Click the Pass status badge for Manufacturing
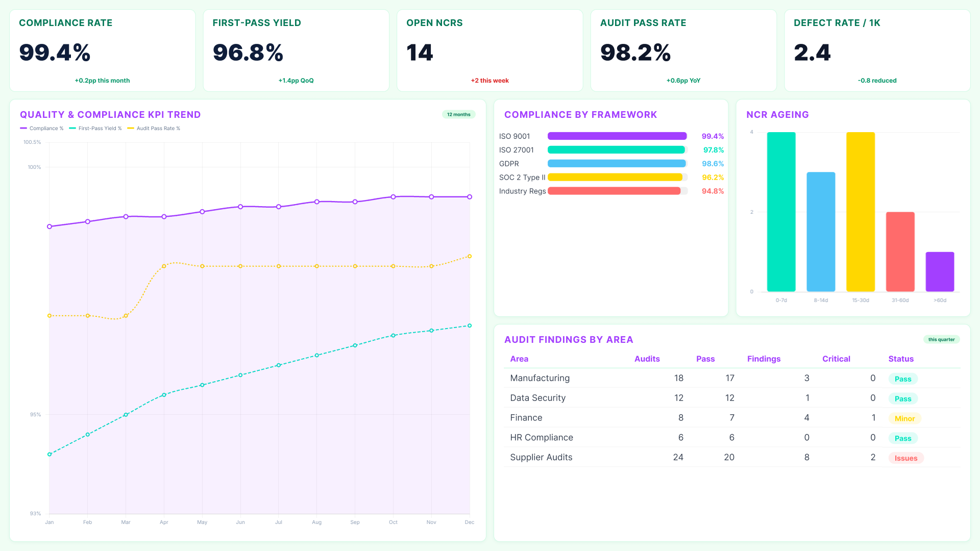The image size is (980, 551). pos(902,379)
